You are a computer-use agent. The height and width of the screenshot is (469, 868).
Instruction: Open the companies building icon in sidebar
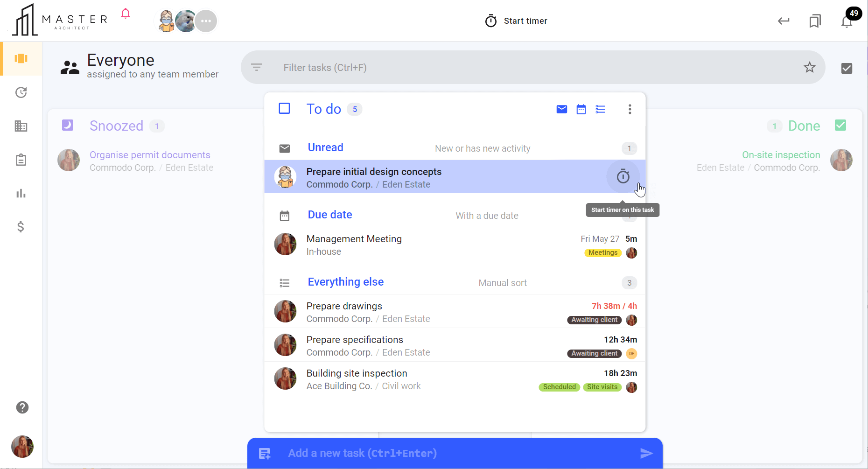pyautogui.click(x=21, y=126)
